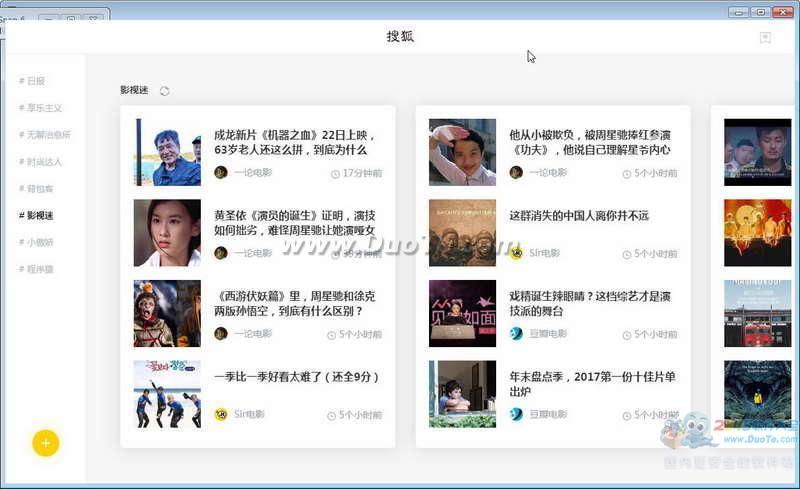Click the Jackie Chan article thumbnail
Viewport: 800px width, 489px height.
(x=167, y=152)
